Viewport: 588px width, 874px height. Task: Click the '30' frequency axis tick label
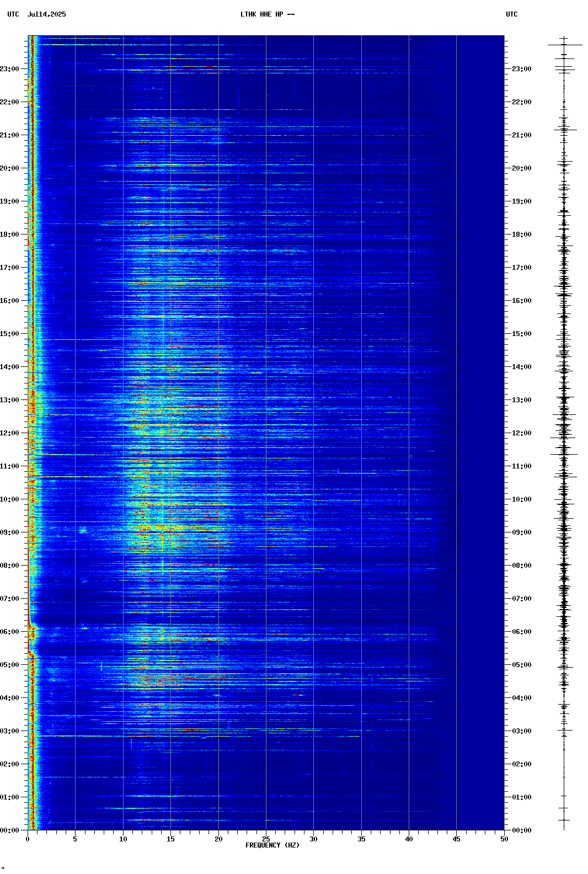coord(313,839)
